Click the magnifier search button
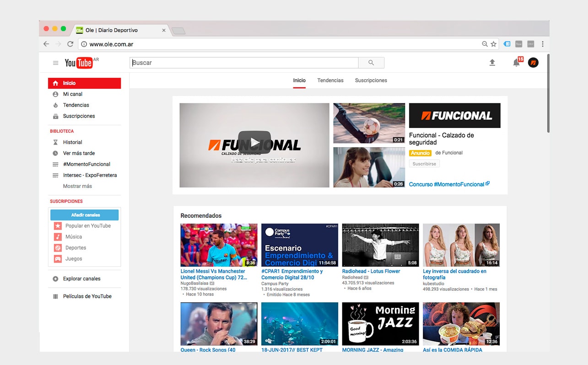This screenshot has height=365, width=588. click(371, 63)
